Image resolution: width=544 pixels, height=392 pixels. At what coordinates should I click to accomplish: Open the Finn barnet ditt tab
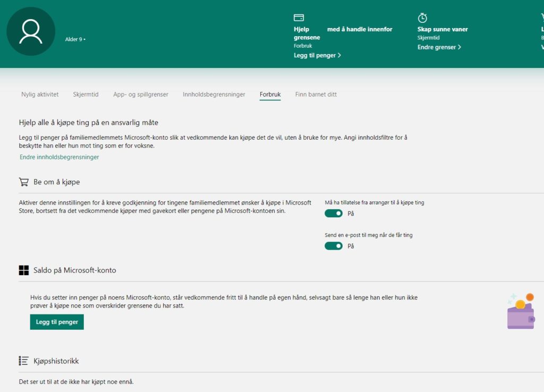pyautogui.click(x=316, y=95)
